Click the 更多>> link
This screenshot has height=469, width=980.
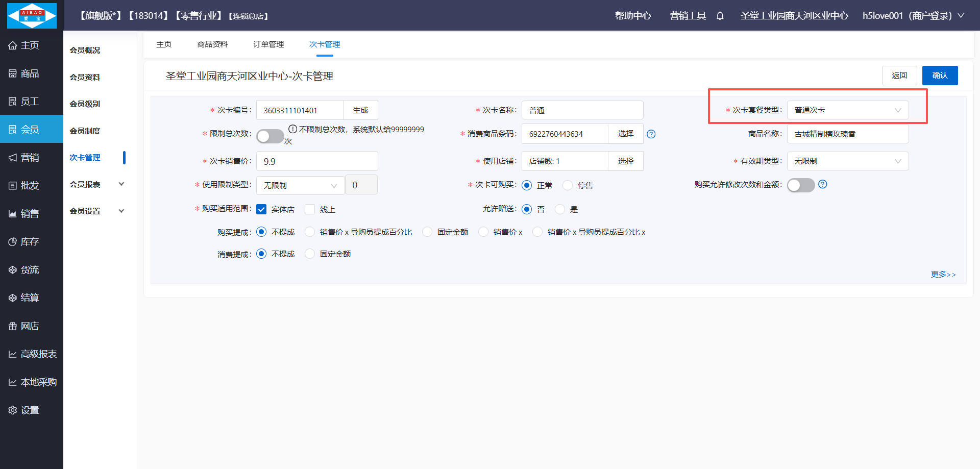coord(943,275)
